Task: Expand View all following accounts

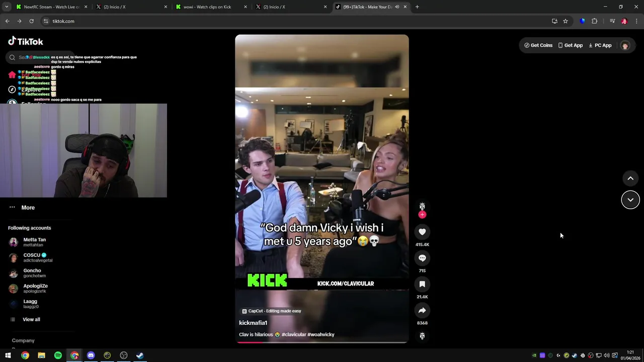Action: click(25, 319)
